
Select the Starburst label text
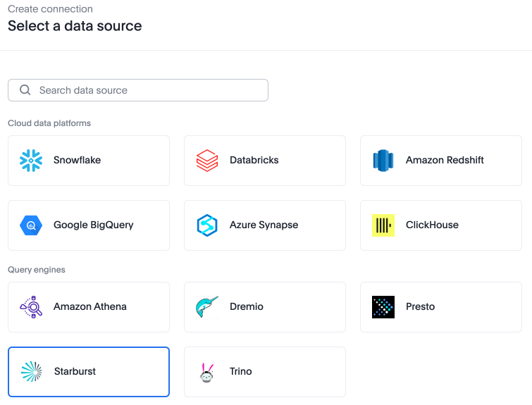tap(75, 371)
